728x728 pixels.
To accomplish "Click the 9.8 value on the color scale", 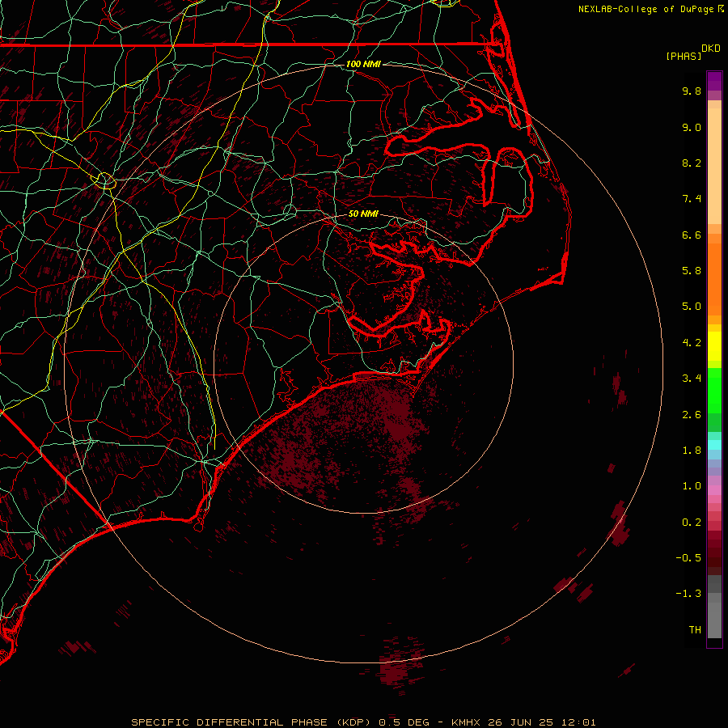I will (x=692, y=91).
